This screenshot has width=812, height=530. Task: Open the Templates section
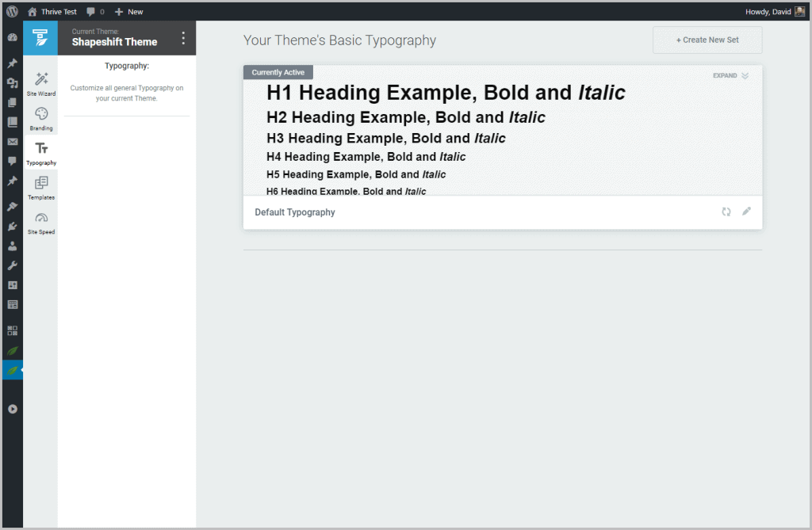tap(41, 187)
